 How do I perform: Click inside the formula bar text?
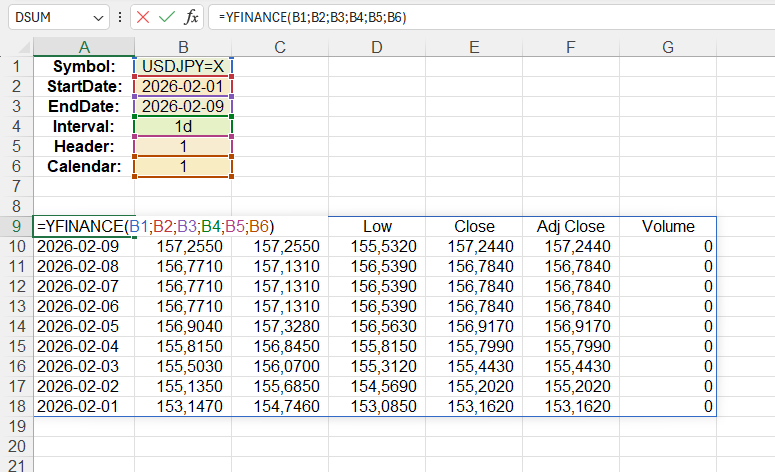click(x=312, y=18)
